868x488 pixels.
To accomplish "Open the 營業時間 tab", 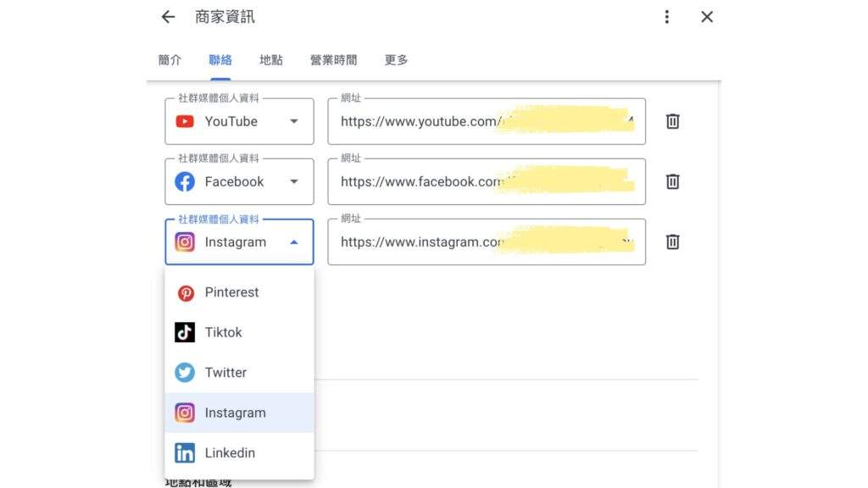I will [x=333, y=60].
